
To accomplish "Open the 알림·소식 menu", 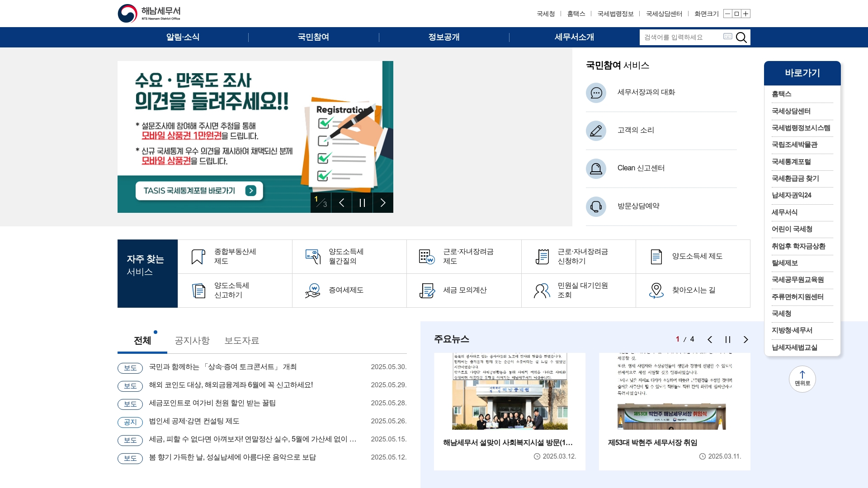I will (x=183, y=37).
